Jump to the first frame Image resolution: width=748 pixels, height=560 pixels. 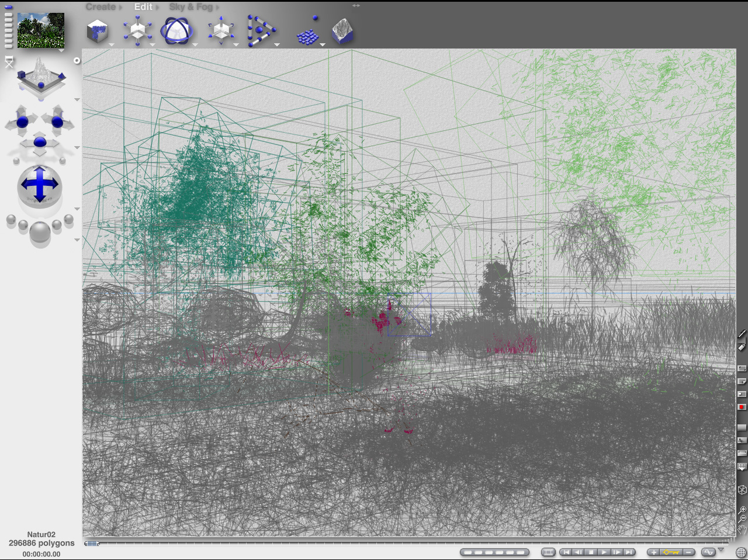(x=566, y=552)
